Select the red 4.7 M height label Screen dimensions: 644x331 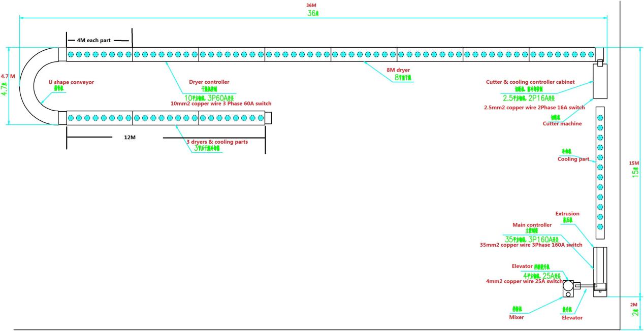[x=9, y=77]
